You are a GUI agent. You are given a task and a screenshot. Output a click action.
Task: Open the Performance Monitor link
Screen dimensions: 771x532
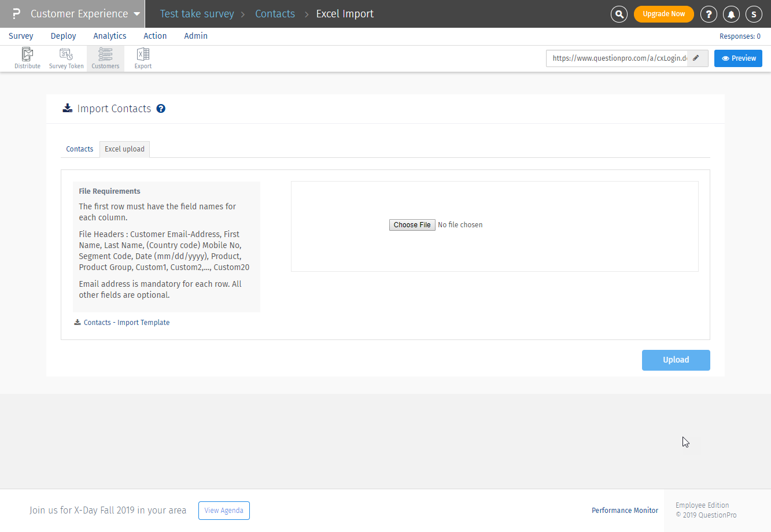coord(625,511)
